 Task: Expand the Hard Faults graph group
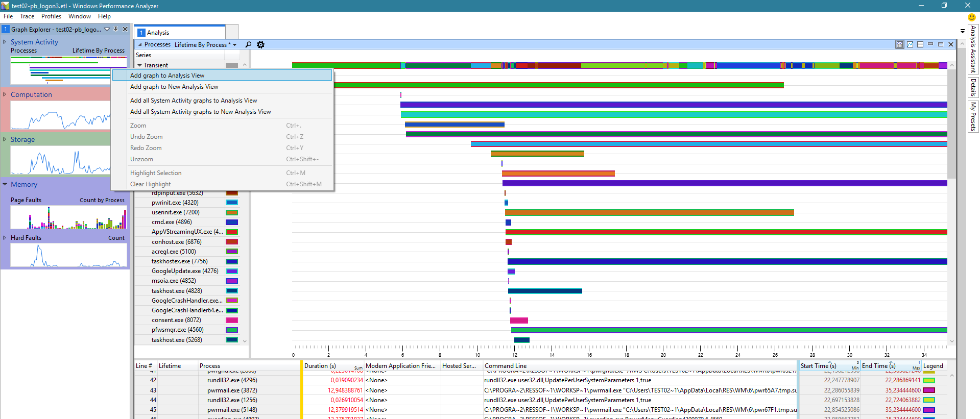[5, 238]
